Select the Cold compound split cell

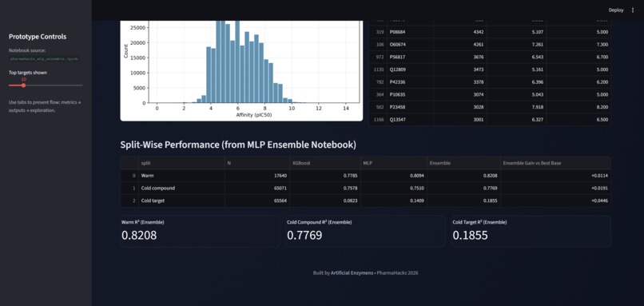[181, 188]
